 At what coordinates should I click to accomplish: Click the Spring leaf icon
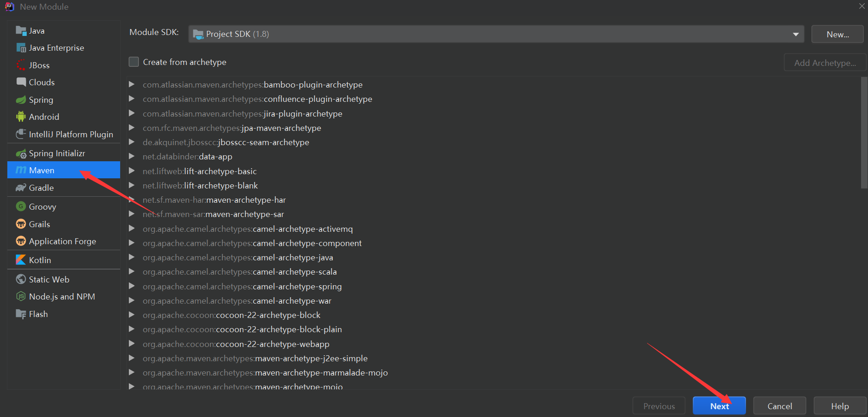click(21, 100)
